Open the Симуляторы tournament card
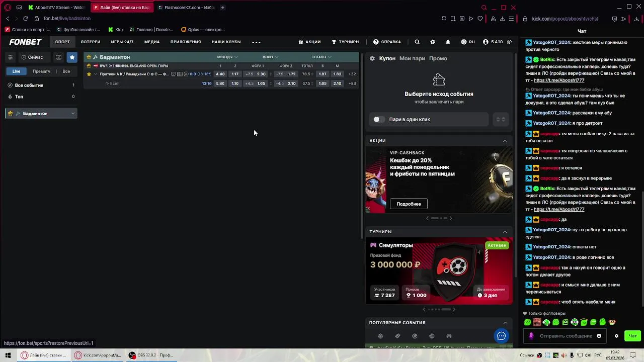This screenshot has width=644, height=362. pyautogui.click(x=439, y=271)
